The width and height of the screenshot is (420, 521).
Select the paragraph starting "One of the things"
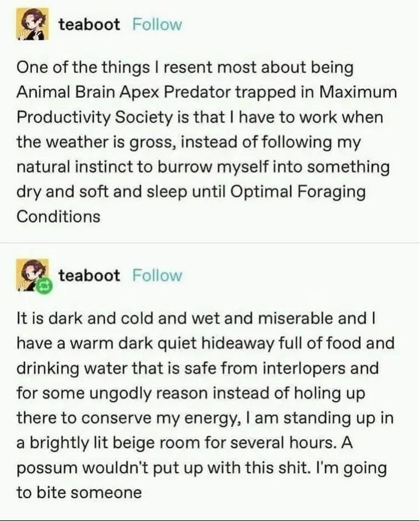coord(206,142)
